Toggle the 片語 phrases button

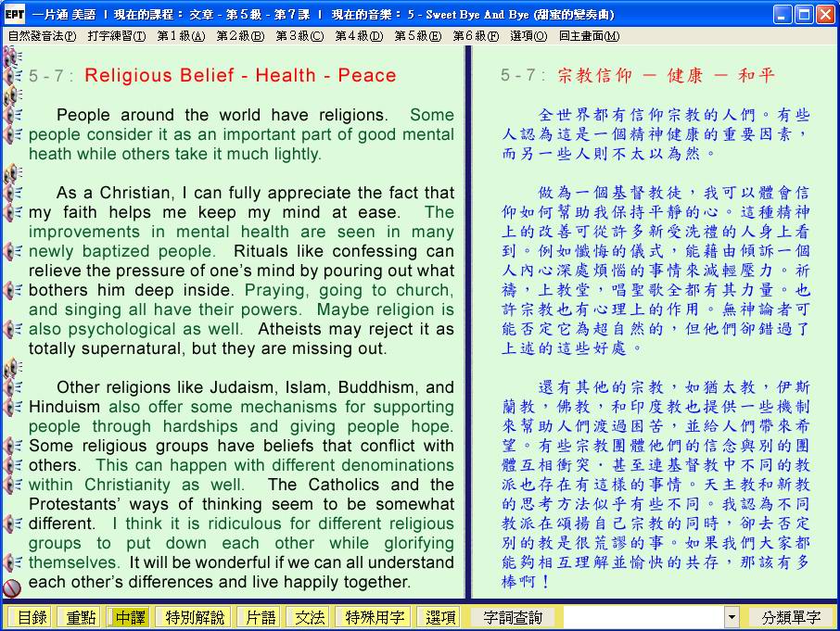pyautogui.click(x=258, y=617)
